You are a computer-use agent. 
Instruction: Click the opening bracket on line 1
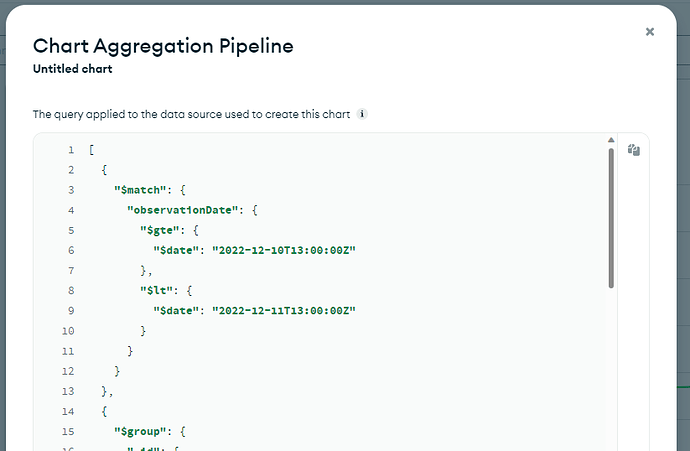(91, 150)
